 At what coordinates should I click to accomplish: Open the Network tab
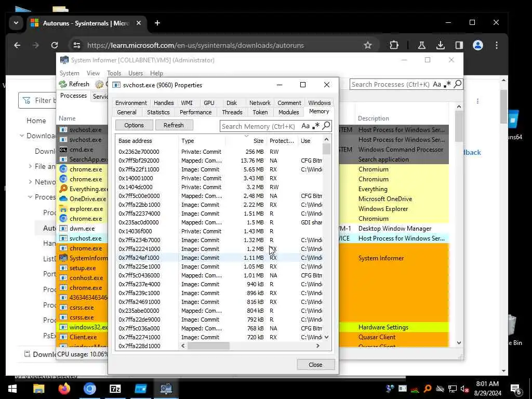260,103
